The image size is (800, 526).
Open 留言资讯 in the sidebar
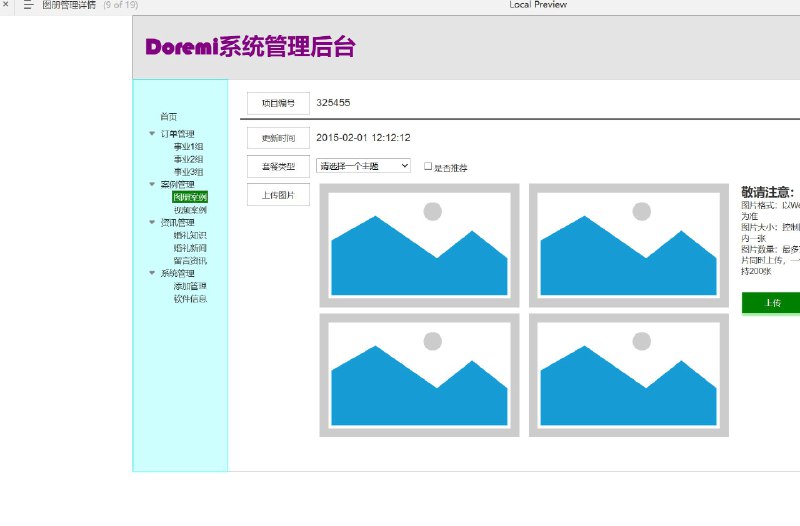click(x=190, y=261)
